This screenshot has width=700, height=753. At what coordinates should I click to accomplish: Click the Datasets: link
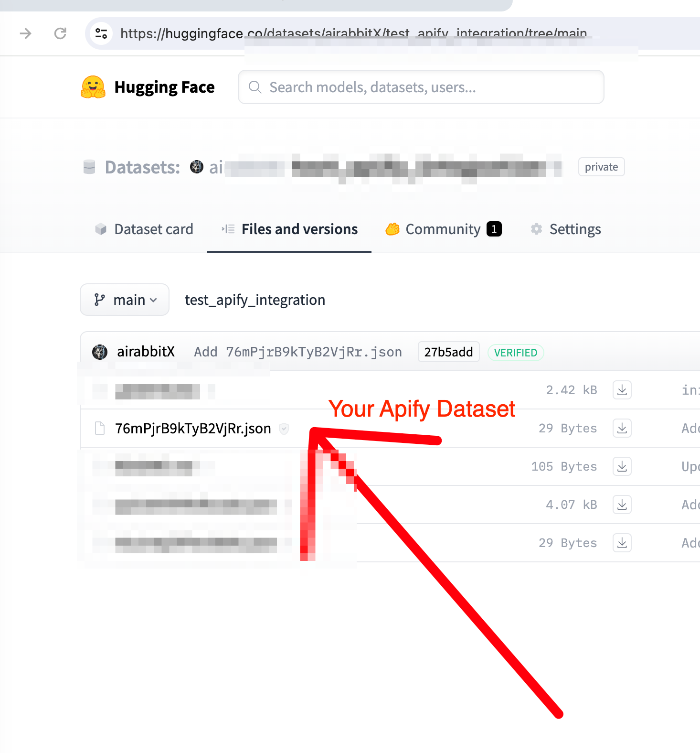(x=142, y=167)
